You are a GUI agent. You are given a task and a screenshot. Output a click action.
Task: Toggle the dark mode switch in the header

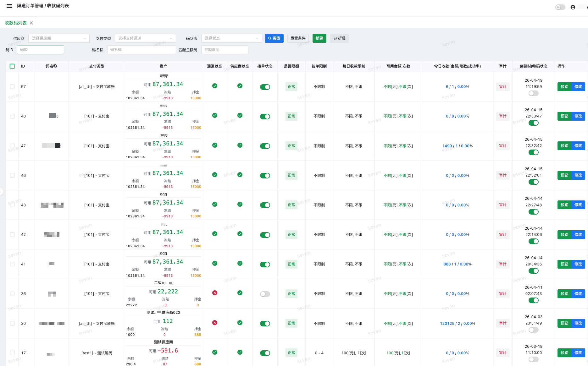click(560, 7)
